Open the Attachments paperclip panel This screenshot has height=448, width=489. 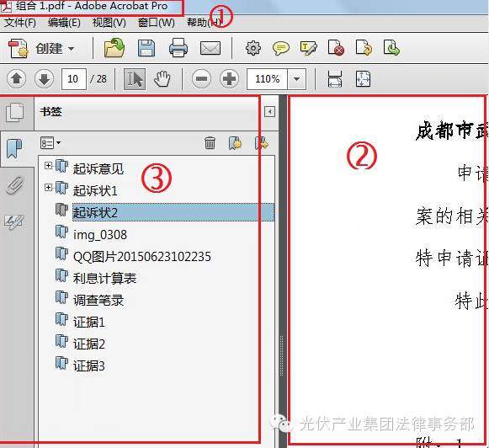coord(14,185)
